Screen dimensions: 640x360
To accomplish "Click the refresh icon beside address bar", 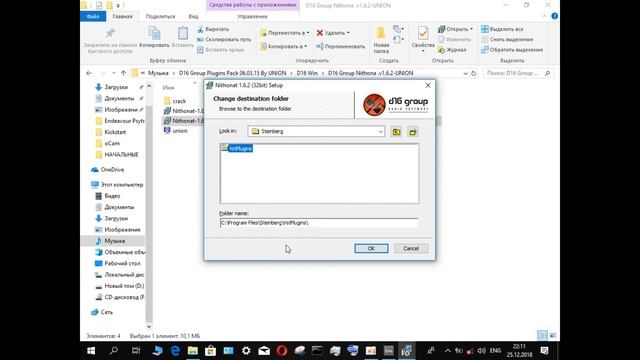I will coord(473,73).
